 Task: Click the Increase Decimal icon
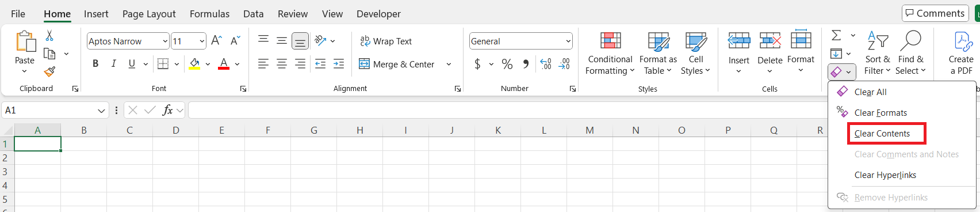click(546, 64)
